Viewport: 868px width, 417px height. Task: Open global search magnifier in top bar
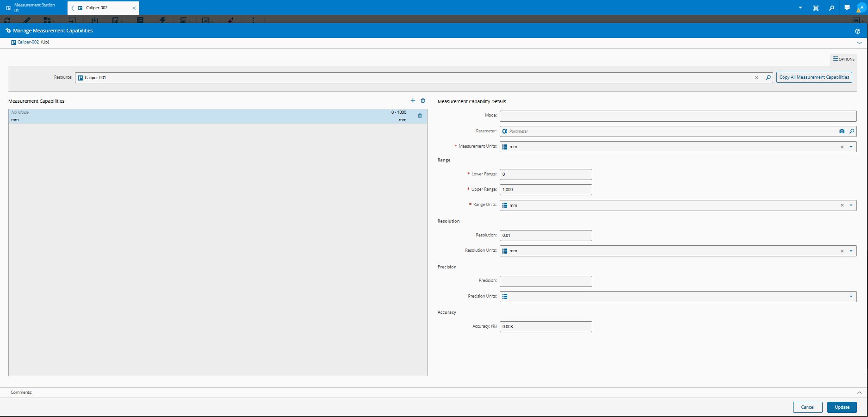[831, 7]
